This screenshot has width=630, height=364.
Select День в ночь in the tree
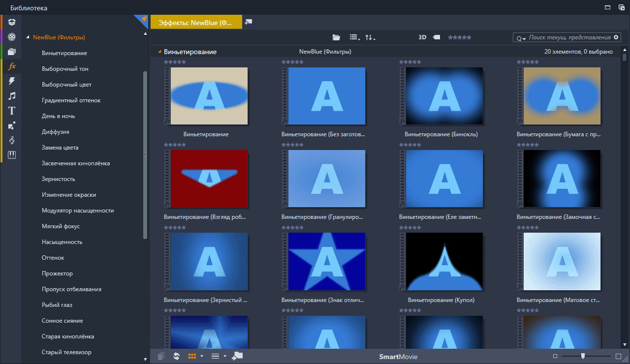click(58, 116)
